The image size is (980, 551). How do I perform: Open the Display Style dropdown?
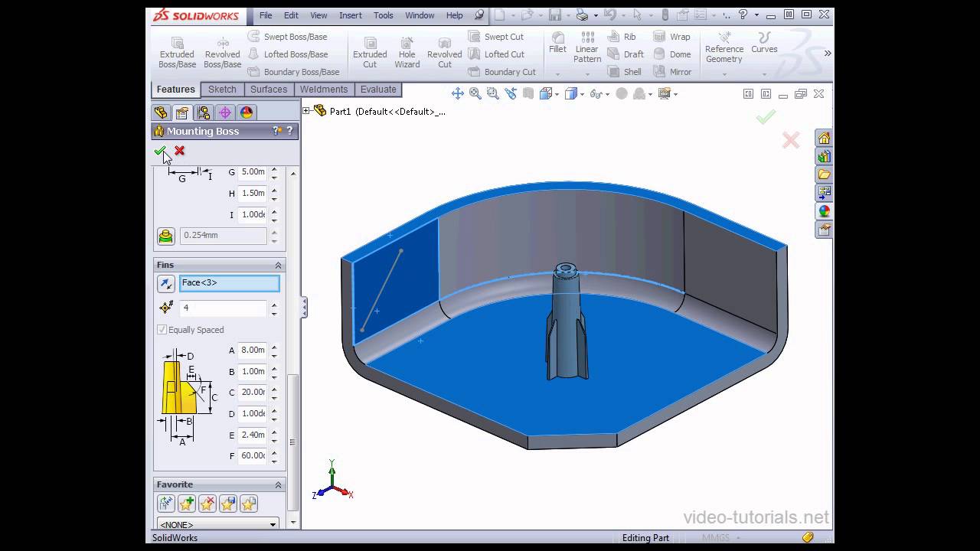click(x=583, y=94)
